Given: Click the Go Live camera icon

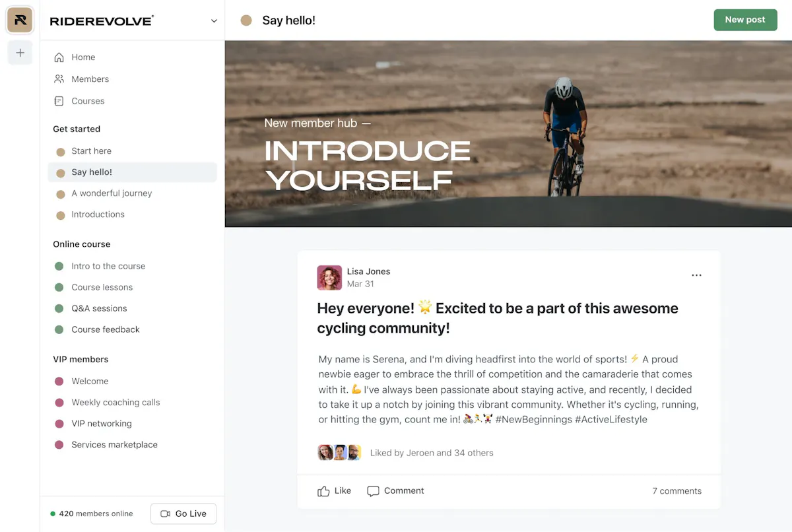Looking at the screenshot, I should pos(165,514).
